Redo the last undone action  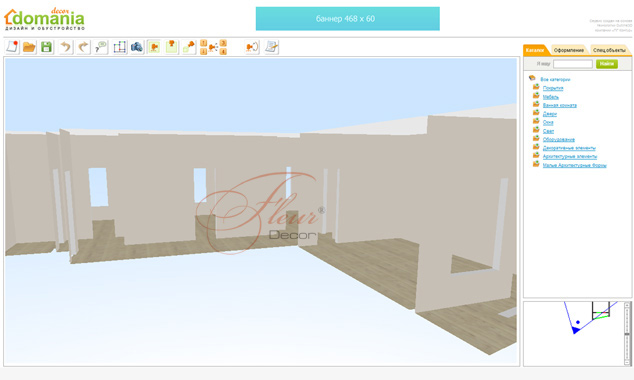pyautogui.click(x=83, y=47)
